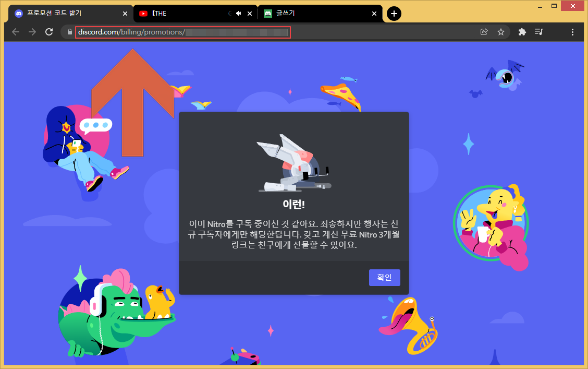Click the Discord favicon on first tab
588x369 pixels.
pos(18,14)
